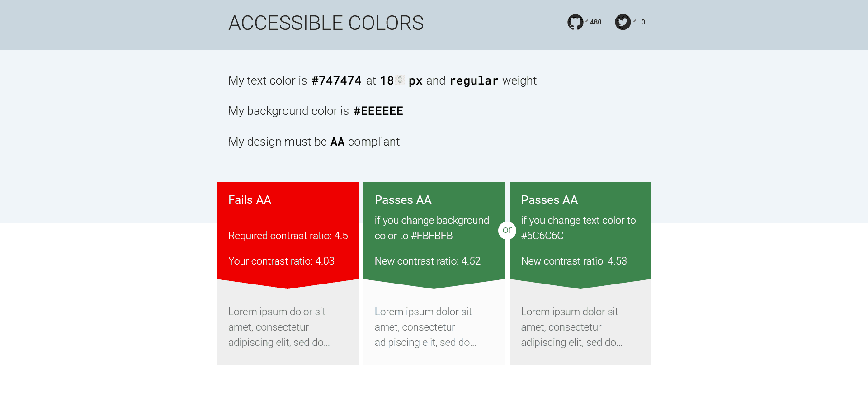Click the font size stepper up arrow
This screenshot has height=397, width=868.
pos(400,77)
